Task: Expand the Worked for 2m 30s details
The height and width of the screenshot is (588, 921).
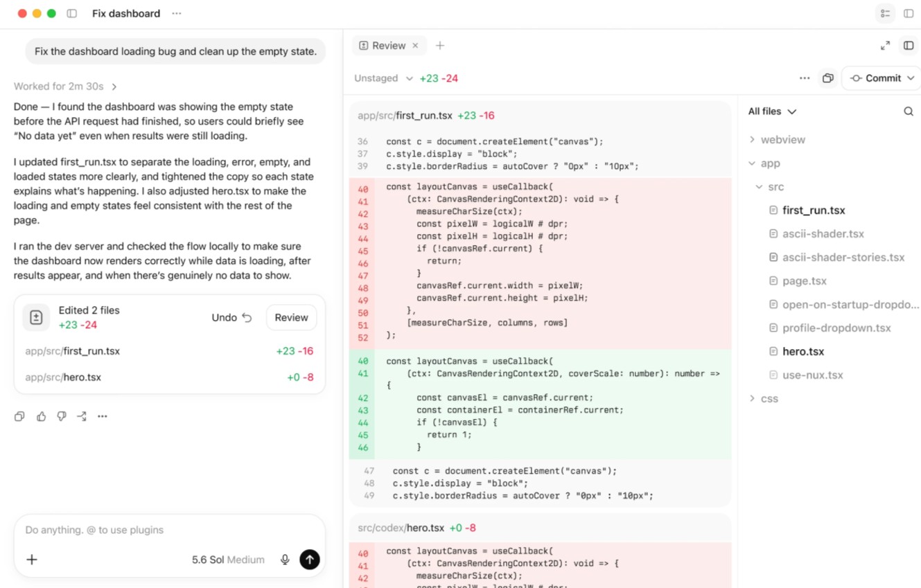Action: tap(65, 87)
